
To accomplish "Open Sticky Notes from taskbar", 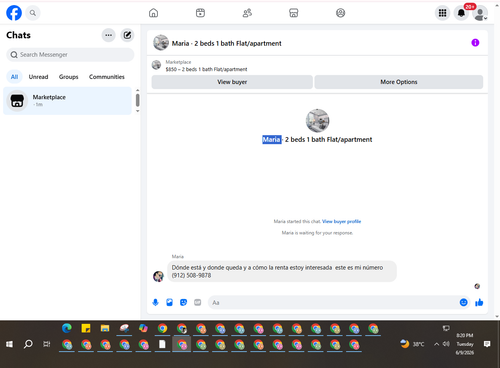I will pyautogui.click(x=86, y=329).
